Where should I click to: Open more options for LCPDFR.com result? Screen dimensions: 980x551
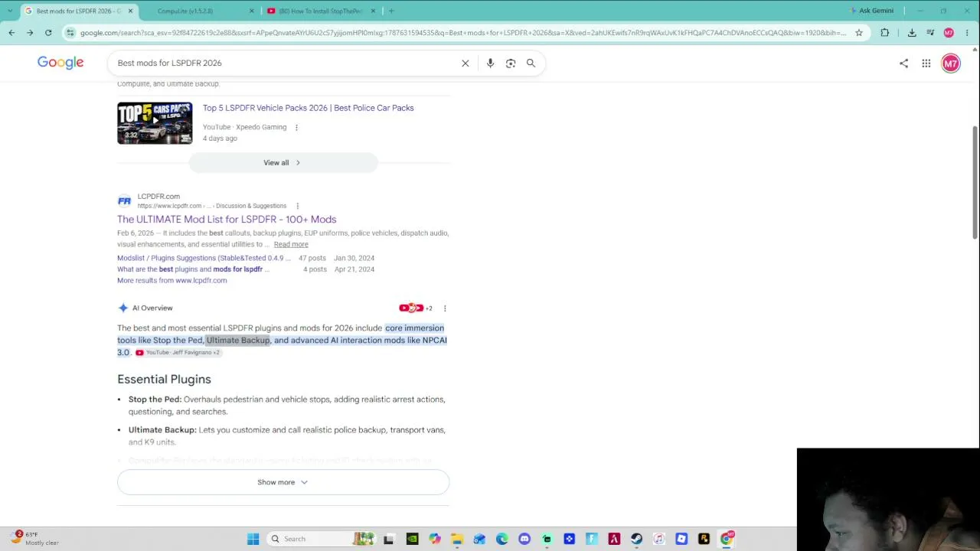[297, 206]
